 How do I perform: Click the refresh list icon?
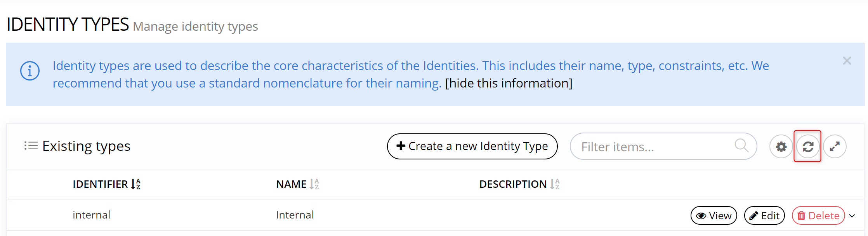click(x=808, y=147)
